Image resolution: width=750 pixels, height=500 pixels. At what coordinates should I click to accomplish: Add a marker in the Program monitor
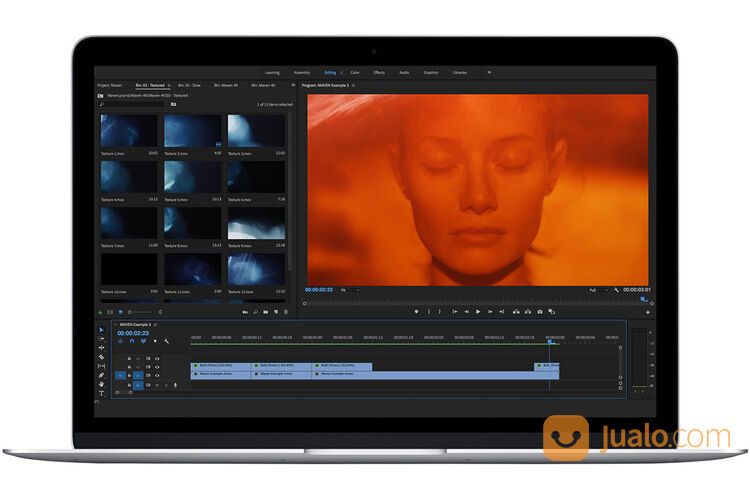416,311
